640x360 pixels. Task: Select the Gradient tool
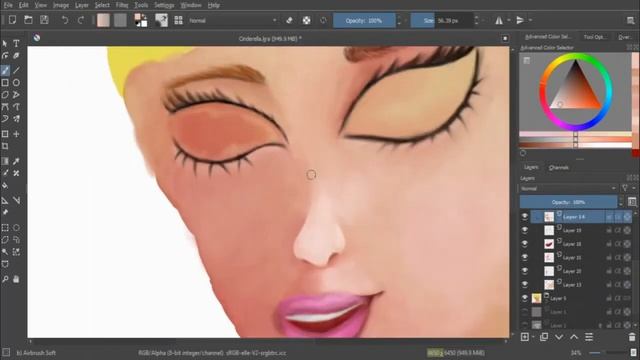click(x=5, y=162)
